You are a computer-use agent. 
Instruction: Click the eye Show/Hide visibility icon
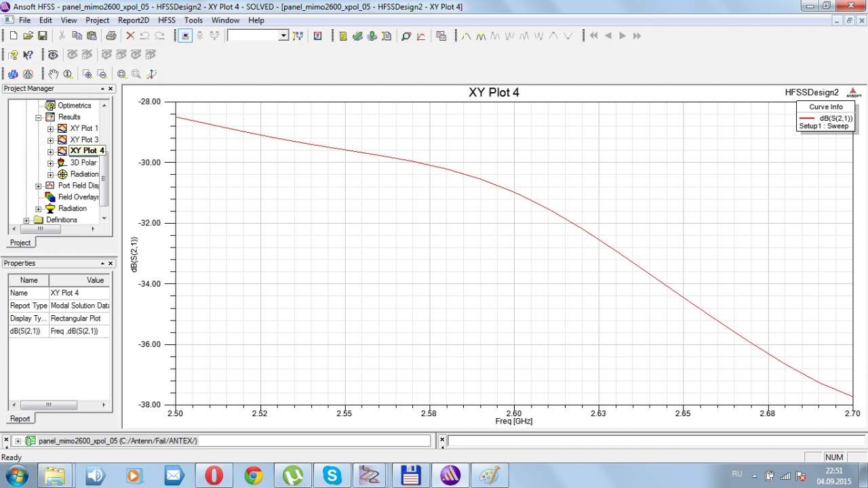(53, 55)
